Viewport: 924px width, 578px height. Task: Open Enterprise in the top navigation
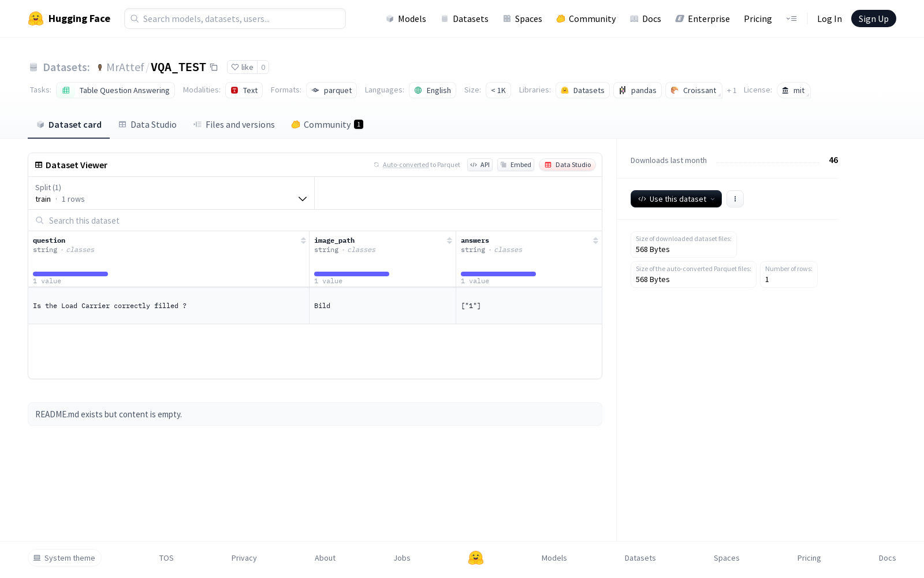coord(703,18)
